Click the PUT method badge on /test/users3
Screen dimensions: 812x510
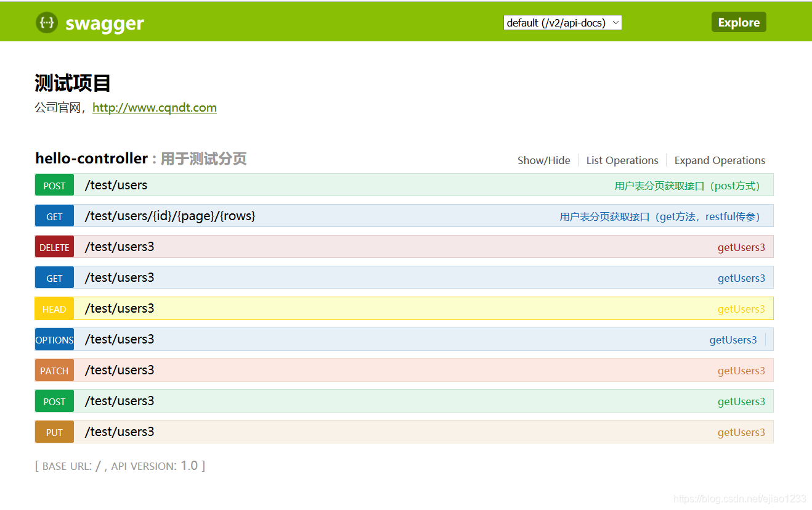click(x=54, y=432)
